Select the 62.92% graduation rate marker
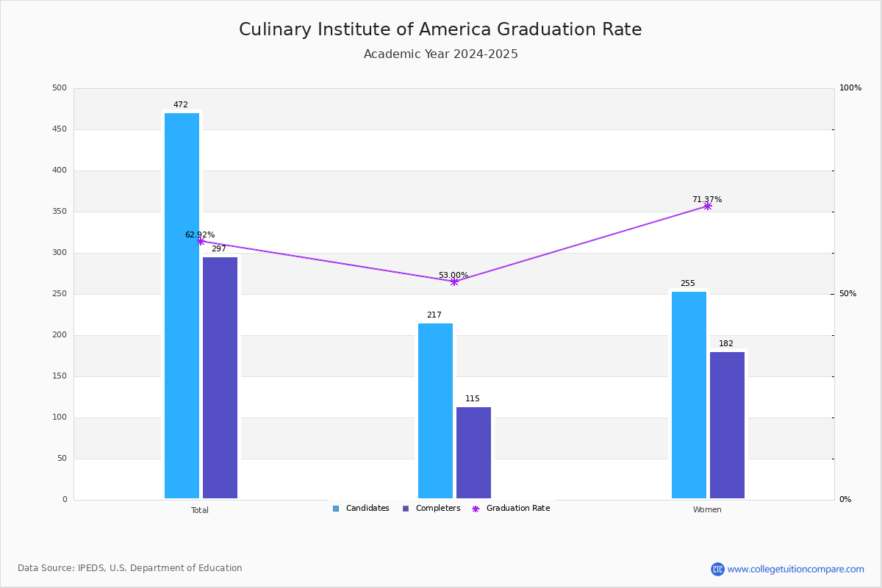 point(200,241)
